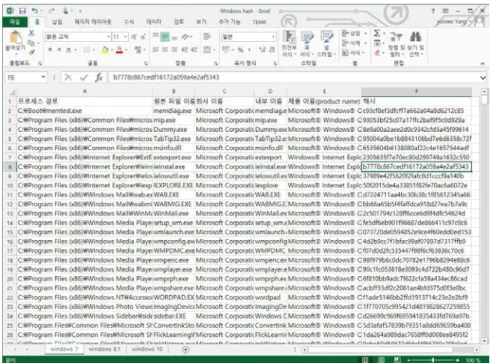This screenshot has height=363, width=493.
Task: Increase decimal places
Action: (x=262, y=50)
